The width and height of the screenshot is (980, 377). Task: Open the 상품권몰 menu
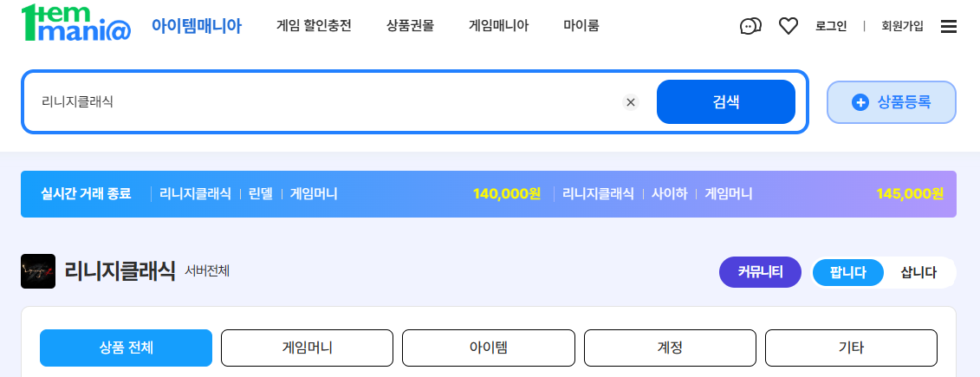click(x=410, y=26)
